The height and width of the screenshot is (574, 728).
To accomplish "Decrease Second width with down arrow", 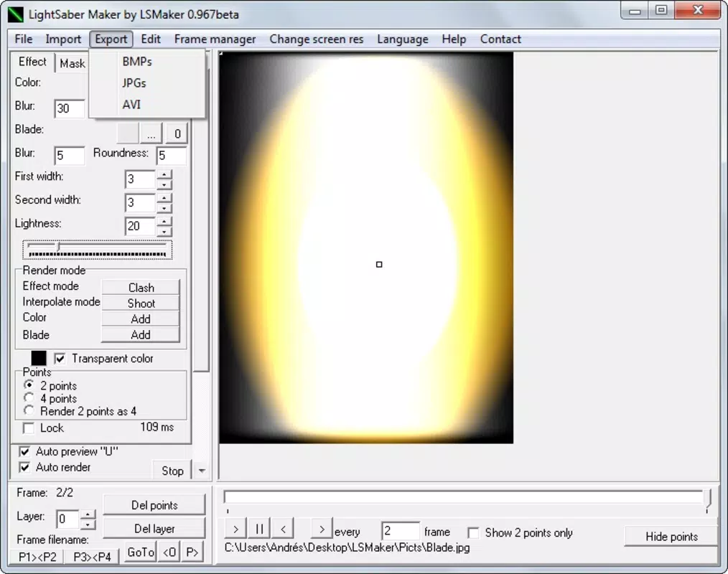I will tap(164, 208).
